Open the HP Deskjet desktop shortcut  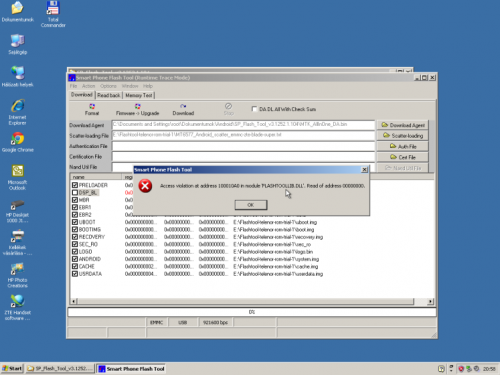tap(17, 211)
